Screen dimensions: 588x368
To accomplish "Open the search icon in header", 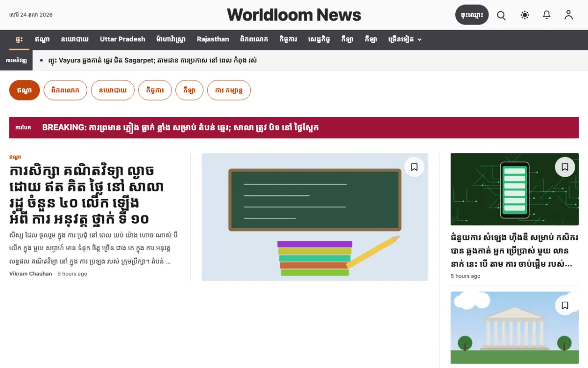I will tap(501, 15).
